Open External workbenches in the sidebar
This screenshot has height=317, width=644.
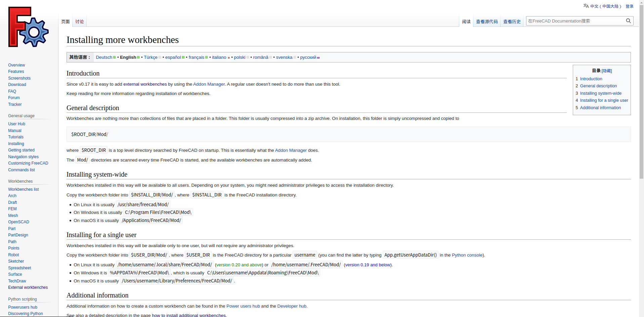(x=28, y=287)
